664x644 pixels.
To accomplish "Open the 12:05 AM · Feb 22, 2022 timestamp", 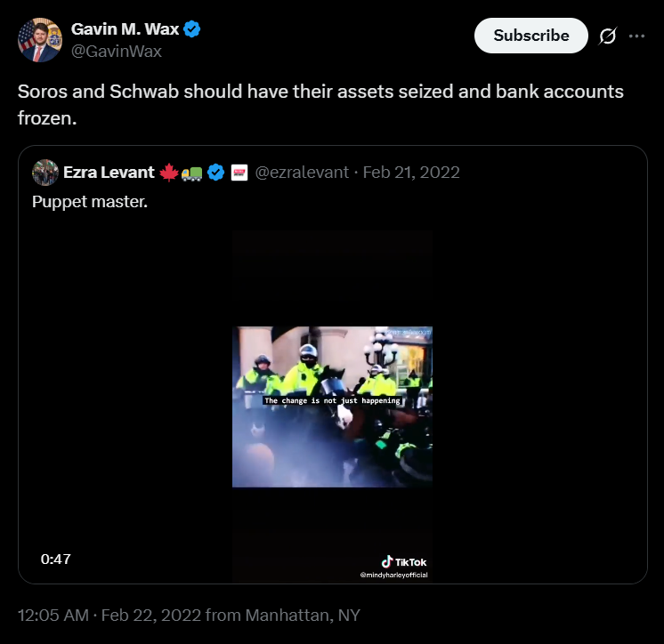I will pyautogui.click(x=107, y=615).
